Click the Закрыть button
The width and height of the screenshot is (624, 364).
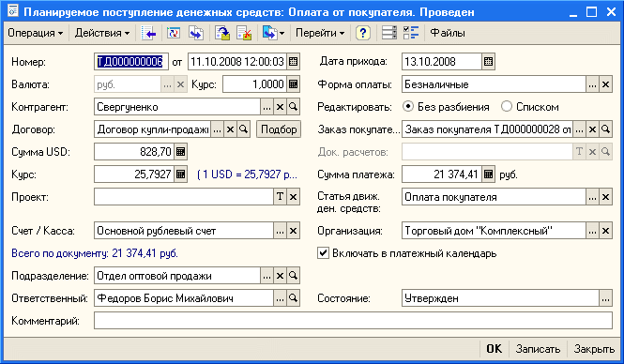click(x=594, y=349)
